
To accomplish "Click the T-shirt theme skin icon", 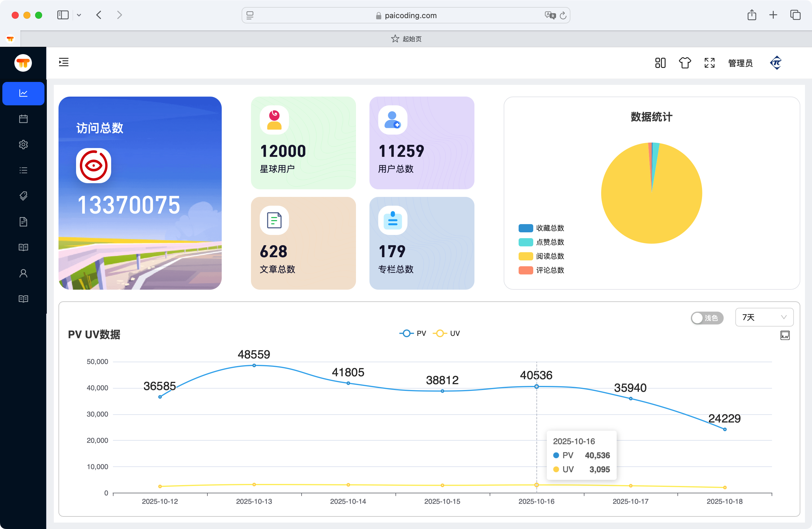I will tap(684, 63).
